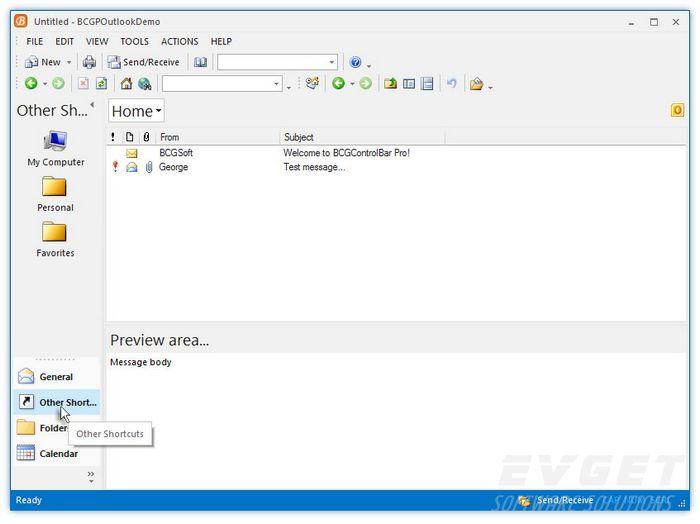Open the Home folder dropdown
The height and width of the screenshot is (524, 700).
pos(136,111)
